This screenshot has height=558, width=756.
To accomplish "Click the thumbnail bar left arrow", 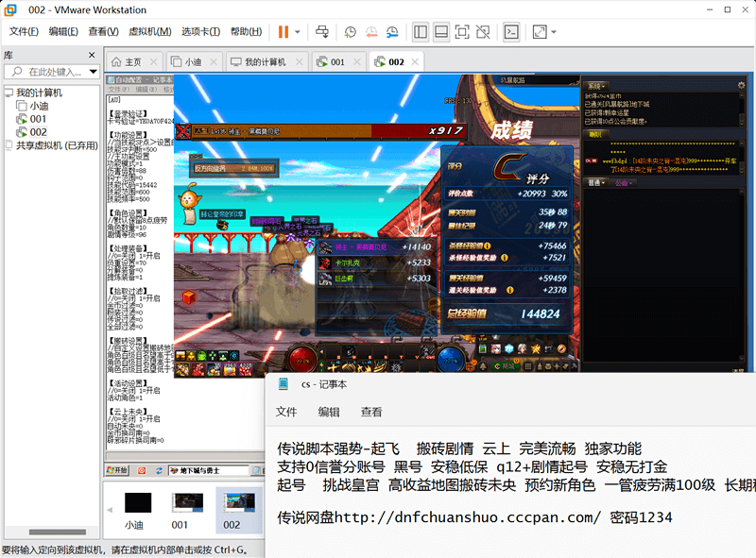I will click(110, 509).
